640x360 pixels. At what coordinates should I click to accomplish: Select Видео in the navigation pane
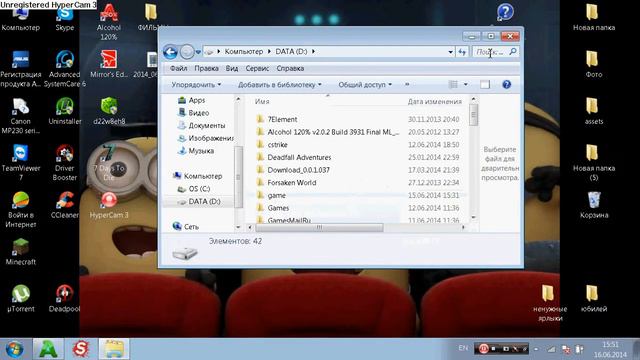pyautogui.click(x=193, y=113)
